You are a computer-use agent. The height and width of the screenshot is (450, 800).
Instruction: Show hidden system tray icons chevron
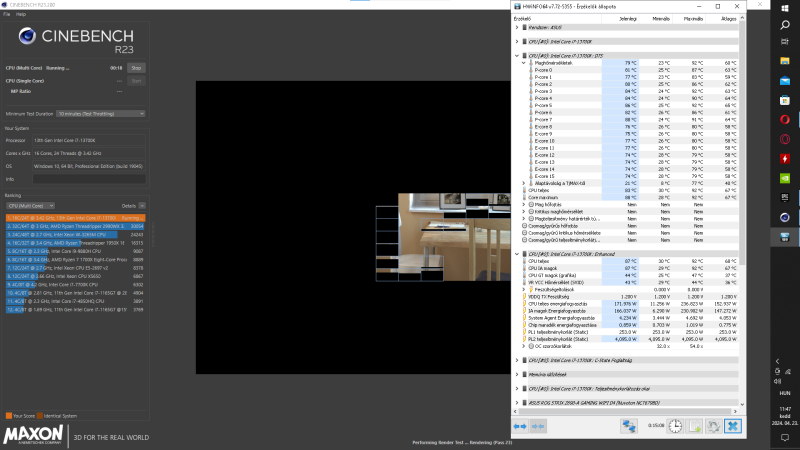pyautogui.click(x=778, y=361)
